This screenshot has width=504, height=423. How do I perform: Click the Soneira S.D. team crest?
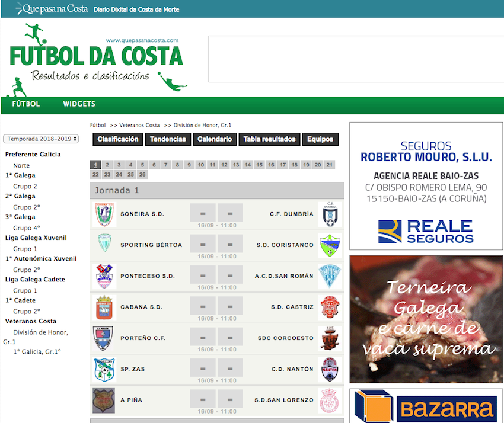pos(104,214)
